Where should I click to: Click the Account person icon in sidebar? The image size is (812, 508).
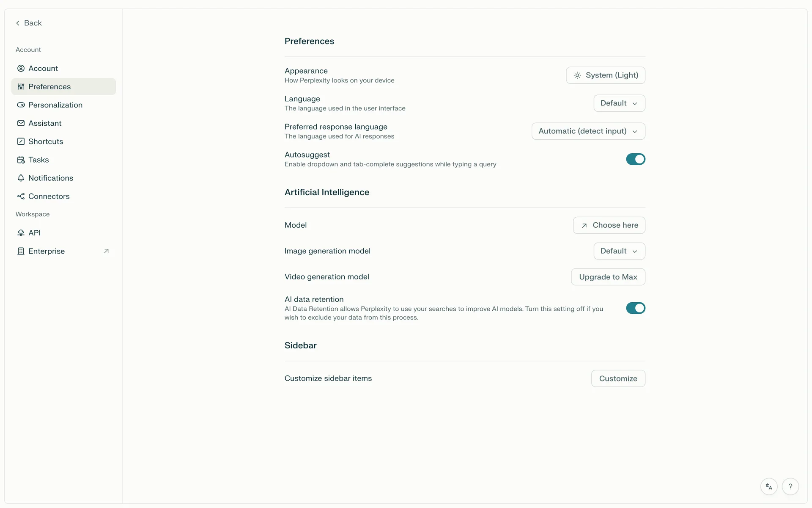(21, 68)
